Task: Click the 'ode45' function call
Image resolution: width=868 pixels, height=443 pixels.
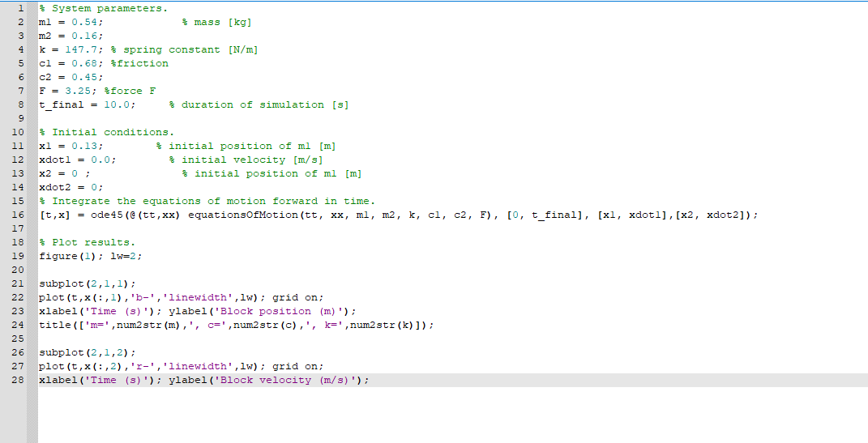Action: (x=107, y=215)
